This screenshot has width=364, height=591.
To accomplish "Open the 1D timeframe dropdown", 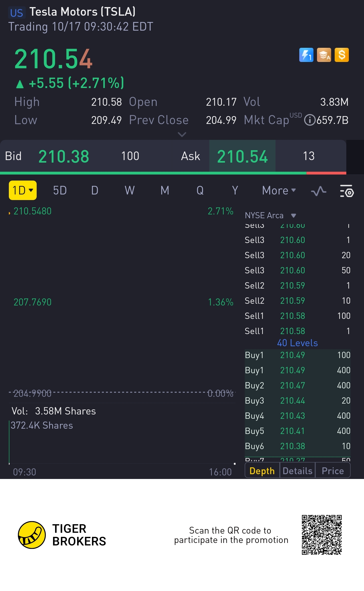I will tap(23, 190).
